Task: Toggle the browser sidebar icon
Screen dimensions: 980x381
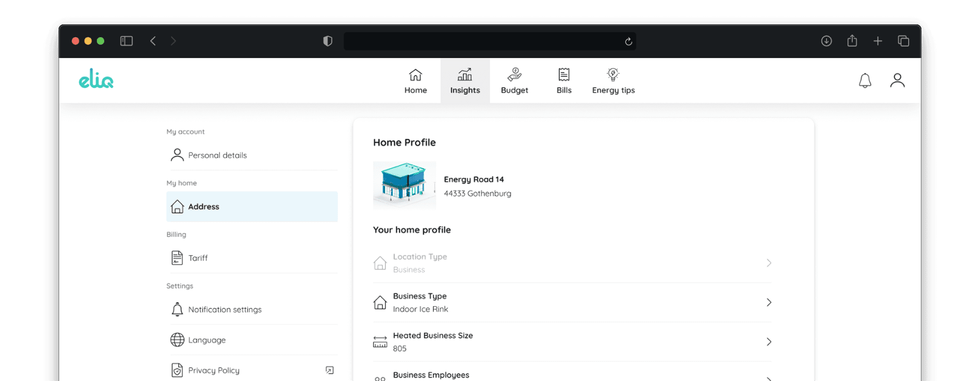Action: click(127, 41)
